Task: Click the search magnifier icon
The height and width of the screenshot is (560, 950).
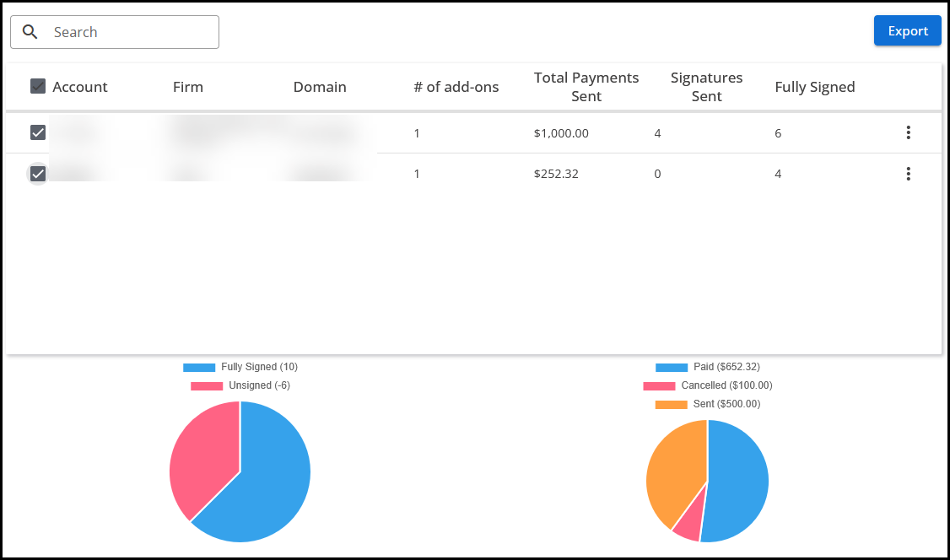Action: pos(32,31)
